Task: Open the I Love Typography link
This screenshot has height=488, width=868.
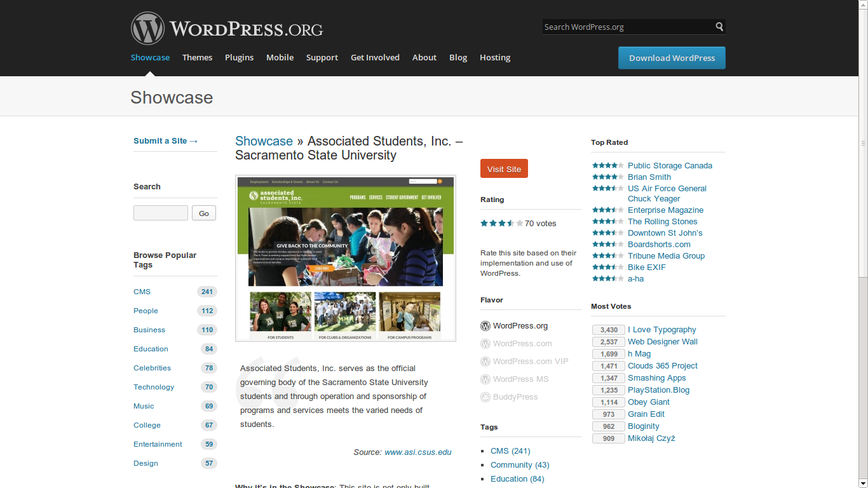Action: click(x=662, y=330)
